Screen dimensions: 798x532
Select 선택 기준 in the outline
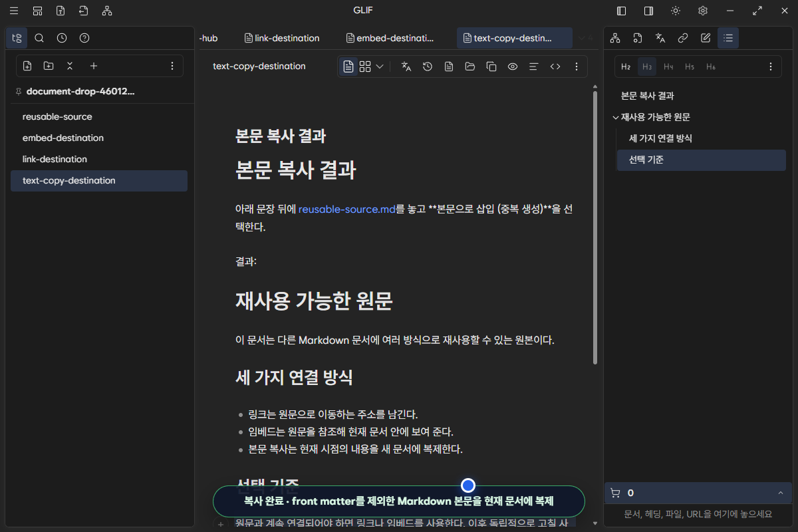(701, 160)
